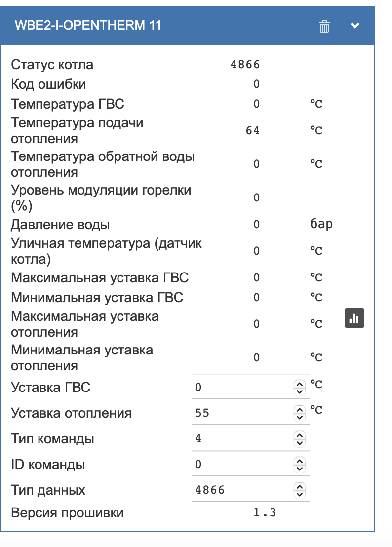
Task: Open the chart for Максимальная уставка отопления
Action: click(354, 318)
